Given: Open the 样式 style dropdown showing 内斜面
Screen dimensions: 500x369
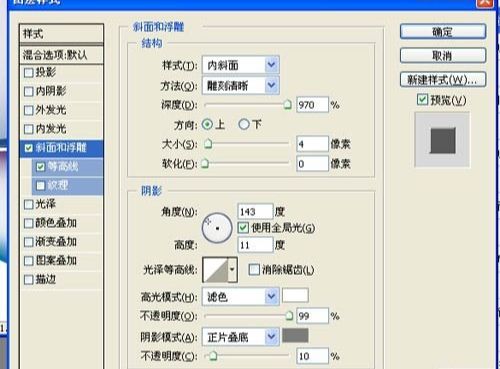Looking at the screenshot, I should coord(240,65).
